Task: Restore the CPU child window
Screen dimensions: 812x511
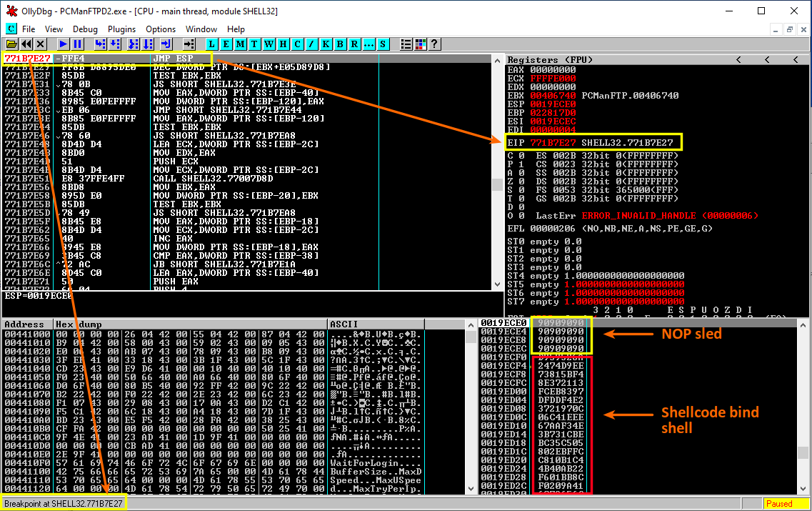Action: (789, 29)
